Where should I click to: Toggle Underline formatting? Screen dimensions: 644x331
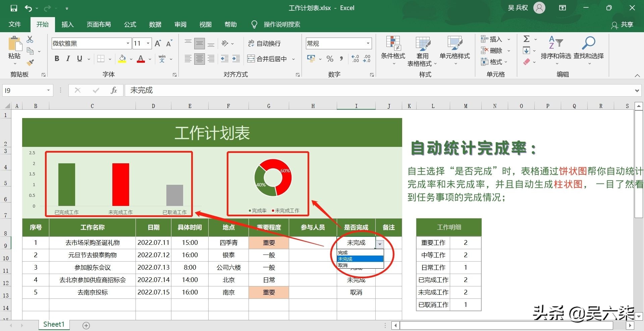79,59
